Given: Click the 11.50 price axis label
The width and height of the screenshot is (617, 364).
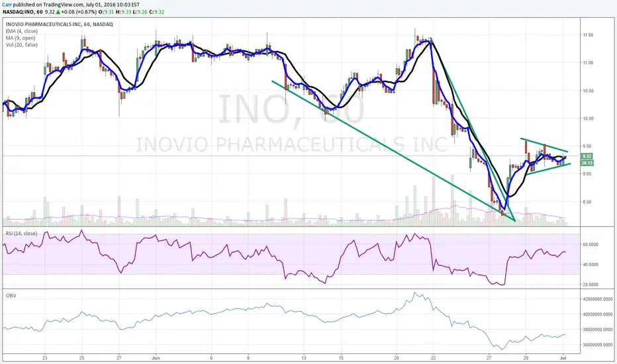Looking at the screenshot, I should (x=588, y=35).
